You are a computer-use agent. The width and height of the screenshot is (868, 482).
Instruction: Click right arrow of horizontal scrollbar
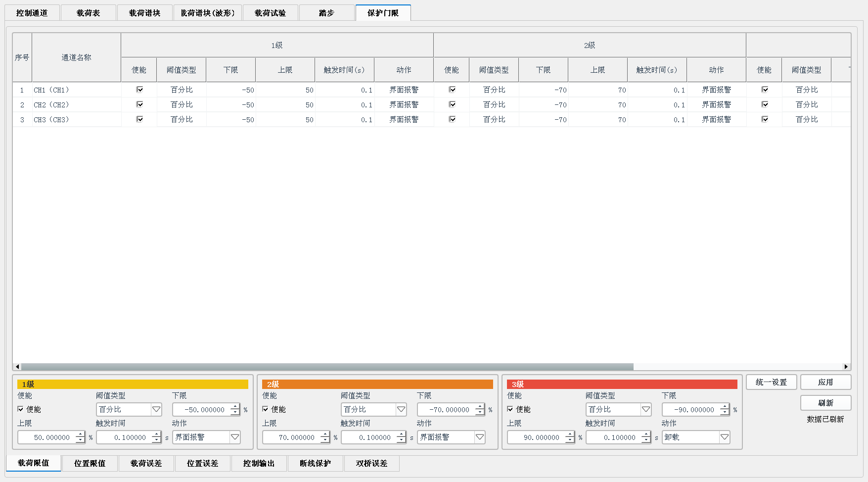(x=846, y=367)
